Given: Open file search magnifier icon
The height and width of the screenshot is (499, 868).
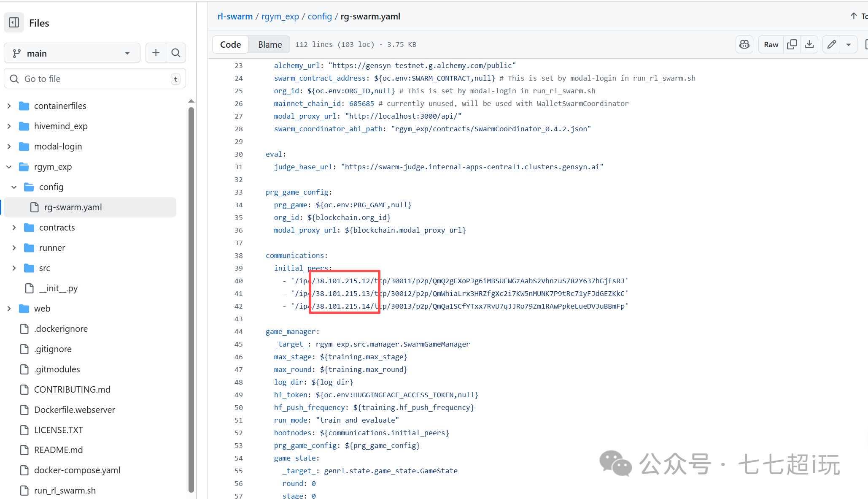Looking at the screenshot, I should pyautogui.click(x=176, y=53).
